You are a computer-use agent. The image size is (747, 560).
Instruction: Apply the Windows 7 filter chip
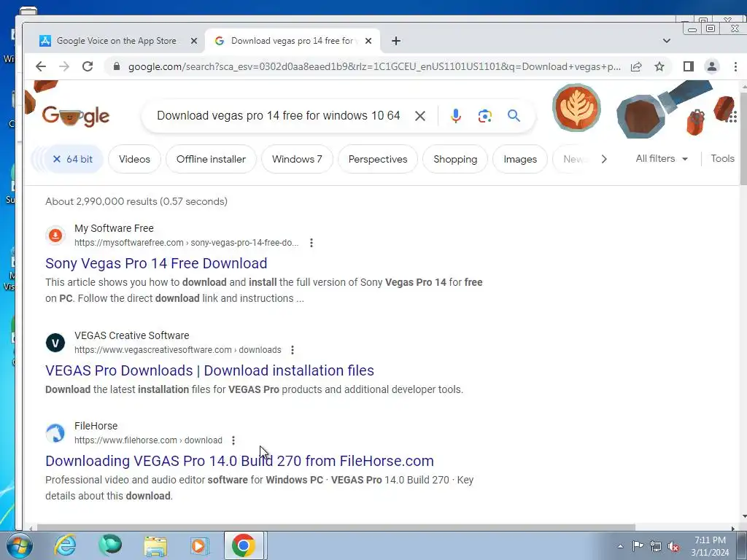297,159
